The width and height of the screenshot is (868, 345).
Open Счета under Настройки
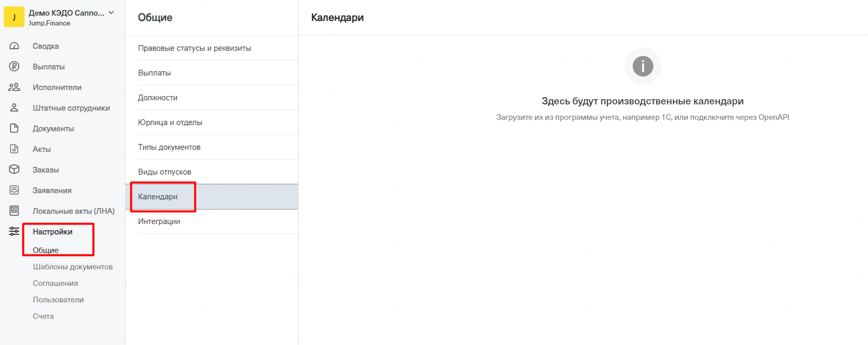pyautogui.click(x=43, y=316)
